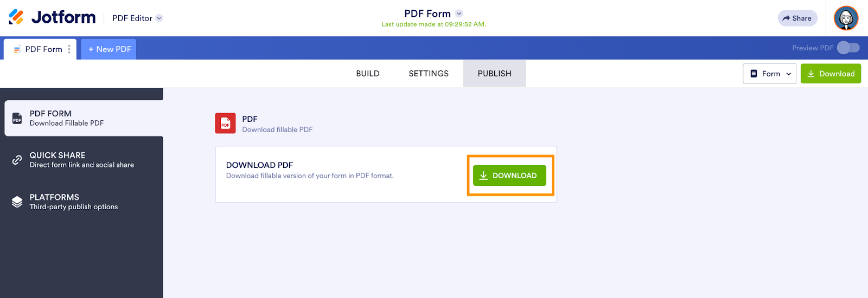Screen dimensions: 868x298
Task: Click the red PDF file icon
Action: 225,123
